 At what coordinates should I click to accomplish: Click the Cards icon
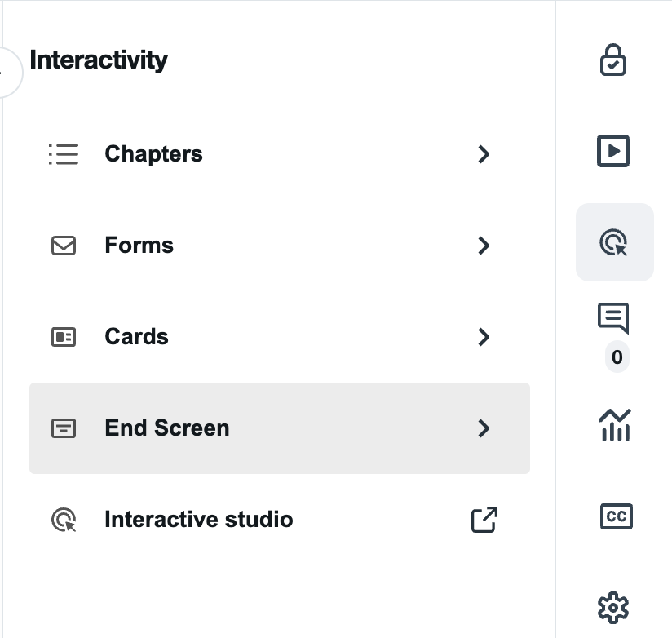coord(64,337)
